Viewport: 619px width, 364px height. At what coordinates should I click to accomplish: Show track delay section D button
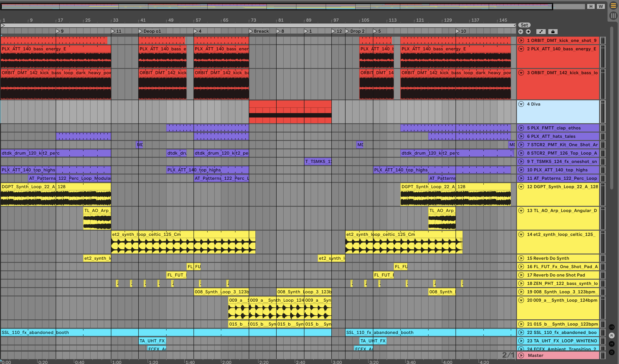point(612,352)
